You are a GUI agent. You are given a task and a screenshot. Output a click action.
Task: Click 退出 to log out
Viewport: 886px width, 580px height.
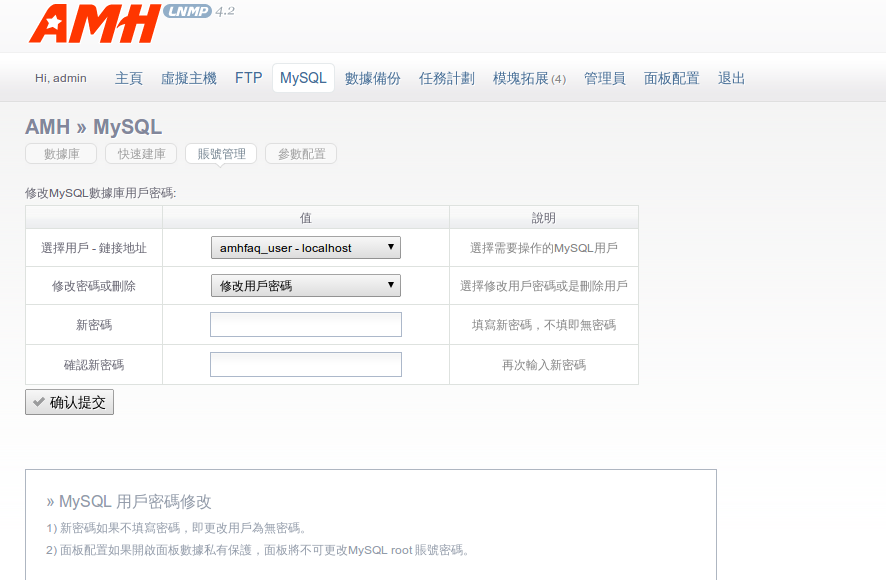[732, 78]
